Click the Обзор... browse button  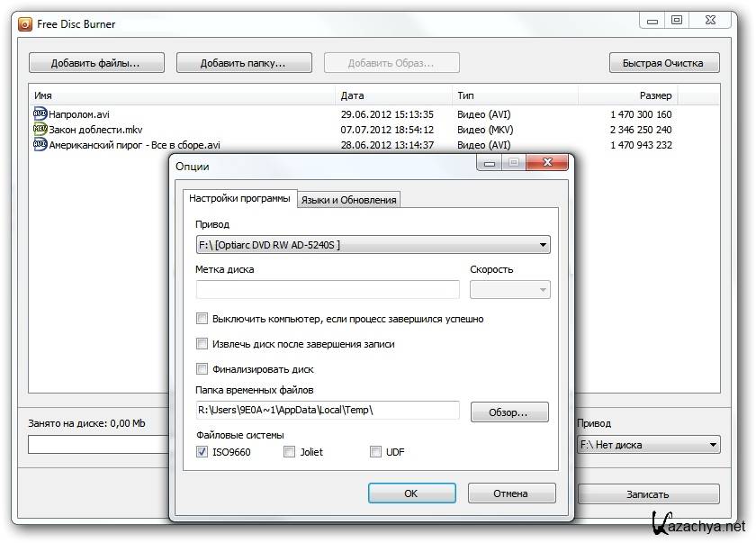pyautogui.click(x=510, y=412)
